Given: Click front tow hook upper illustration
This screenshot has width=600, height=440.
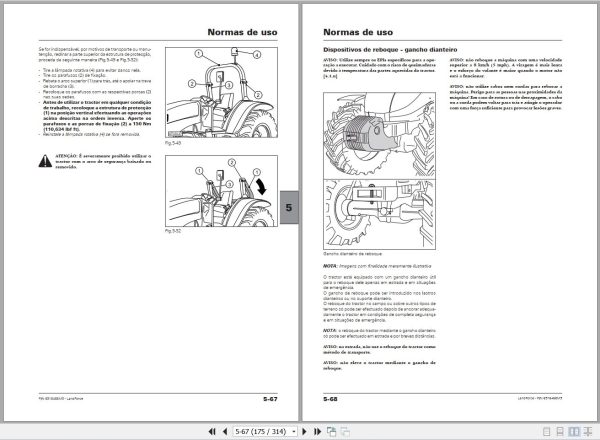Looking at the screenshot, I should (380, 135).
